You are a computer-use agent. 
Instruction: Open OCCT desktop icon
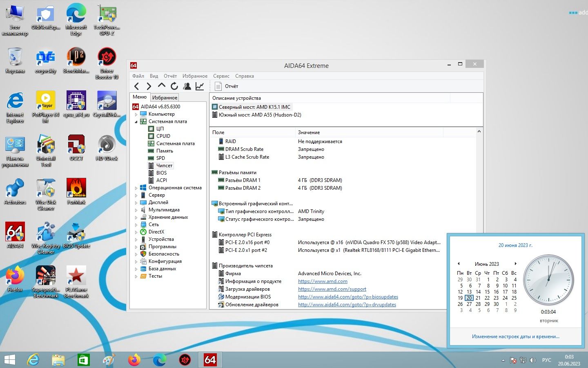coord(76,147)
